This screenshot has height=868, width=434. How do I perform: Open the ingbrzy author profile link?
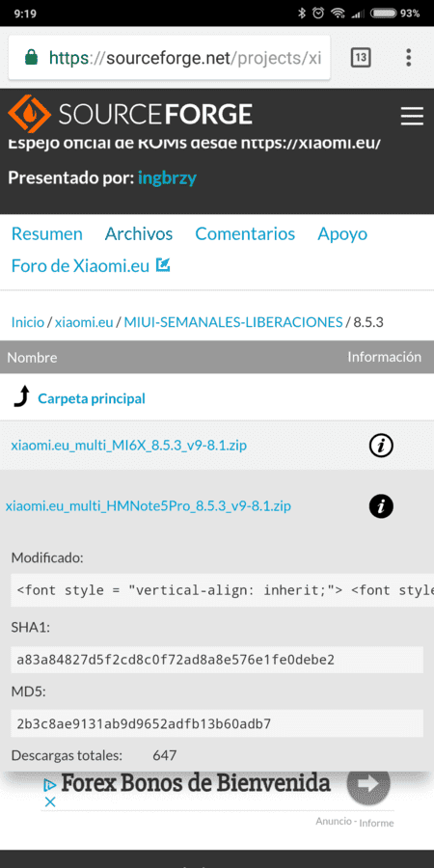pos(167,178)
